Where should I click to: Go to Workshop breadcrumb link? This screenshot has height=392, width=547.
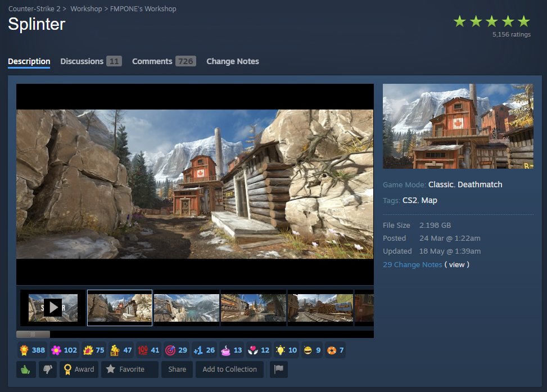coord(86,9)
